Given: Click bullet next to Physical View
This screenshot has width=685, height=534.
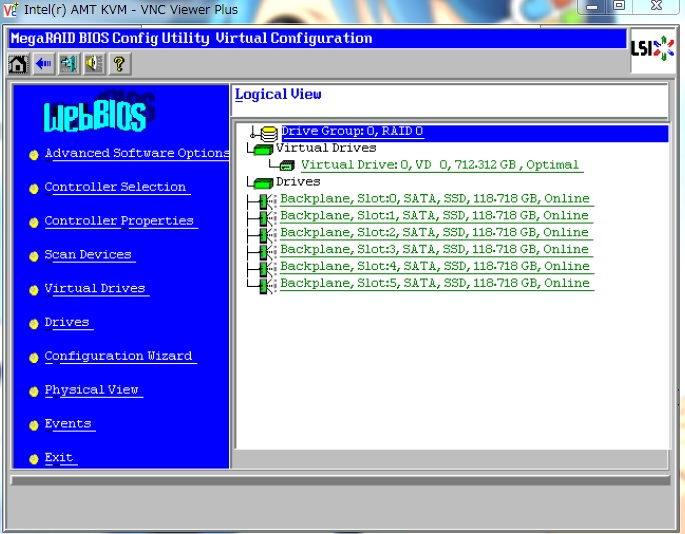Looking at the screenshot, I should pos(34,392).
